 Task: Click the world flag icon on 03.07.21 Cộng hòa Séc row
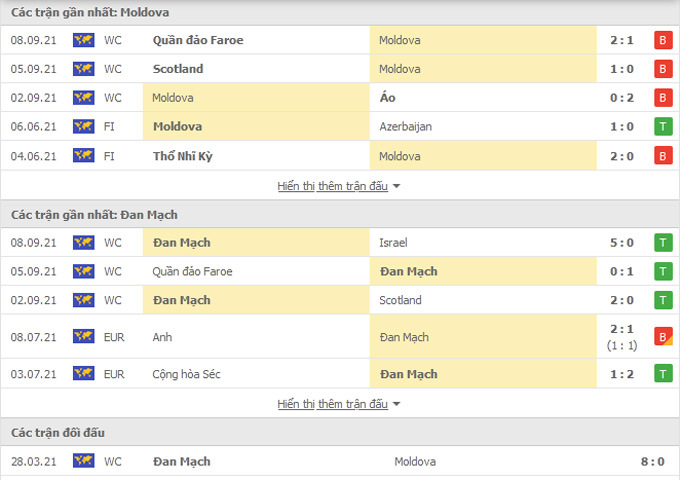point(84,374)
